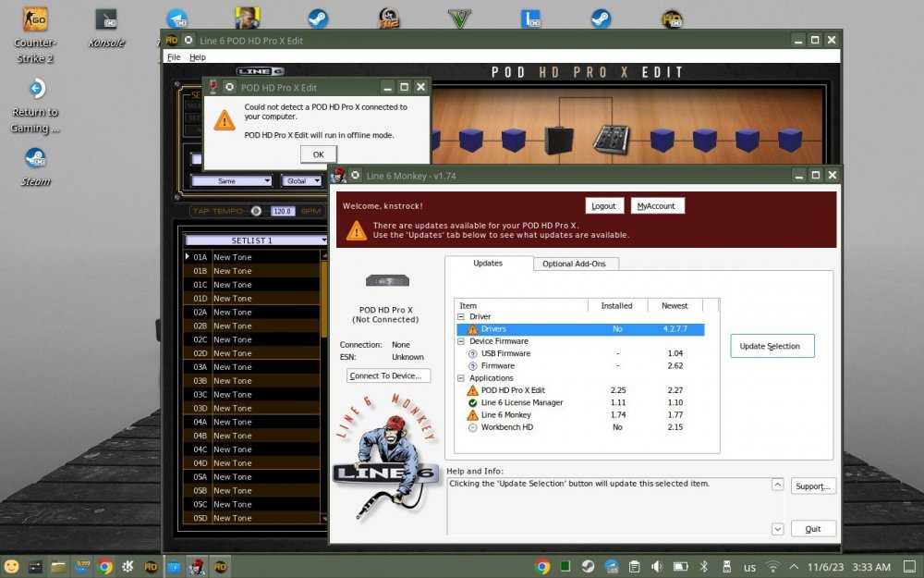The width and height of the screenshot is (924, 578).
Task: Click the volume icon in system tray
Action: (656, 566)
